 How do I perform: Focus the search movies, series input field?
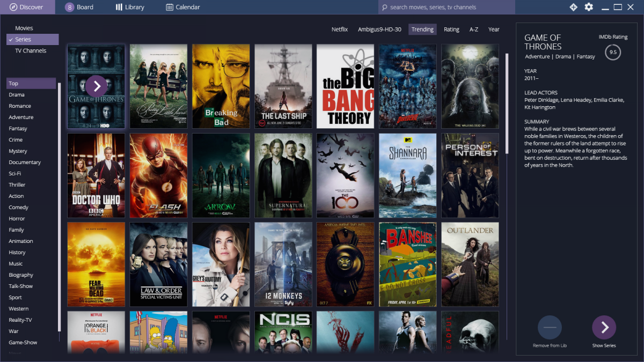pyautogui.click(x=447, y=7)
